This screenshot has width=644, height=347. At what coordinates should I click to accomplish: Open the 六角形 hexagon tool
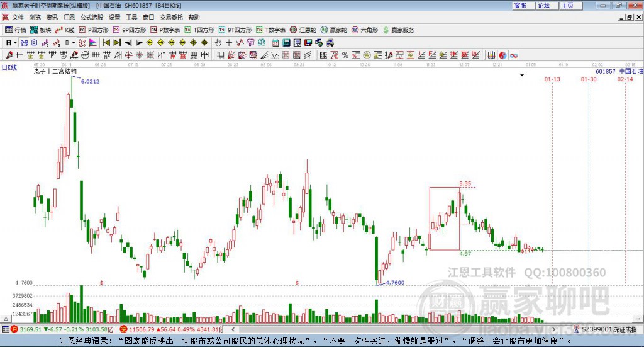pyautogui.click(x=365, y=30)
